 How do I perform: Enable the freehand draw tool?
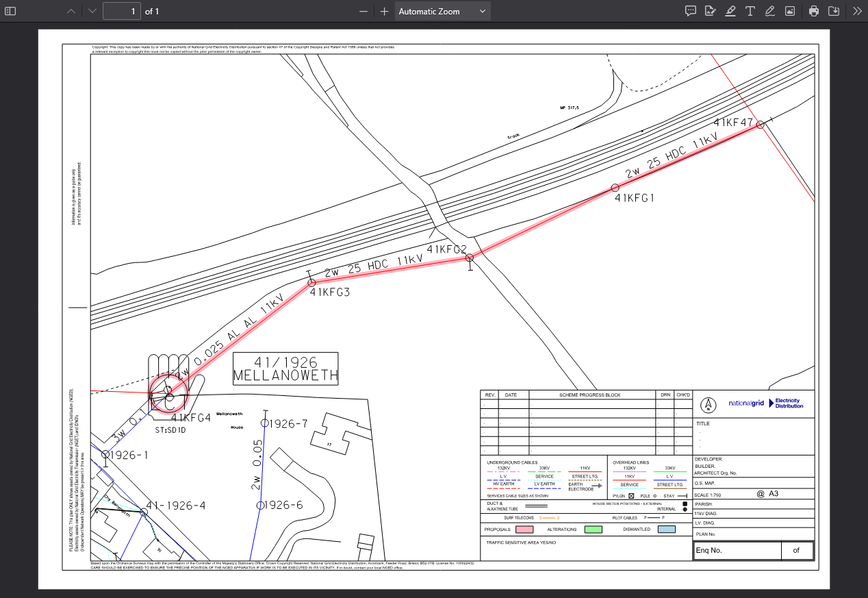(770, 11)
